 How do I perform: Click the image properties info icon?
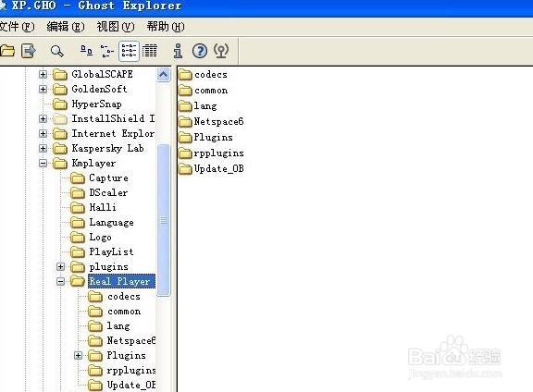point(178,51)
